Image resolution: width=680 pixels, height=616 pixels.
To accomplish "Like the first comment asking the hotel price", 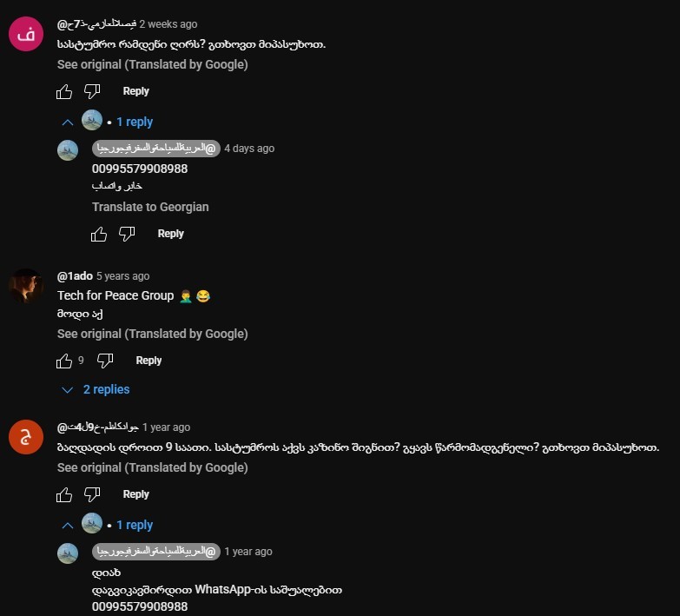I will click(64, 91).
